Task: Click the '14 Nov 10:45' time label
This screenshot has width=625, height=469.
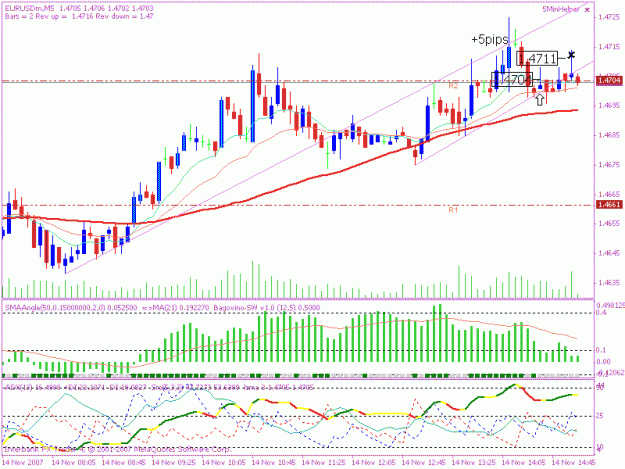Action: pos(274,463)
